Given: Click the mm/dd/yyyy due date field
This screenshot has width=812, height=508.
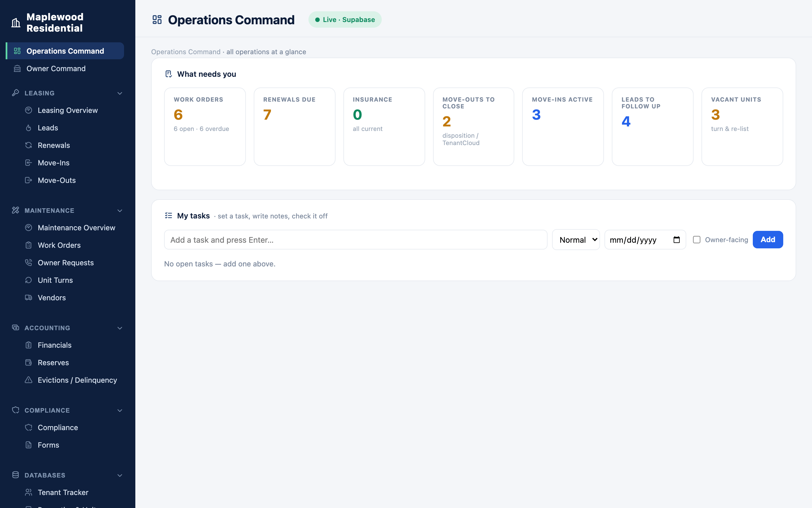Looking at the screenshot, I should [x=645, y=240].
